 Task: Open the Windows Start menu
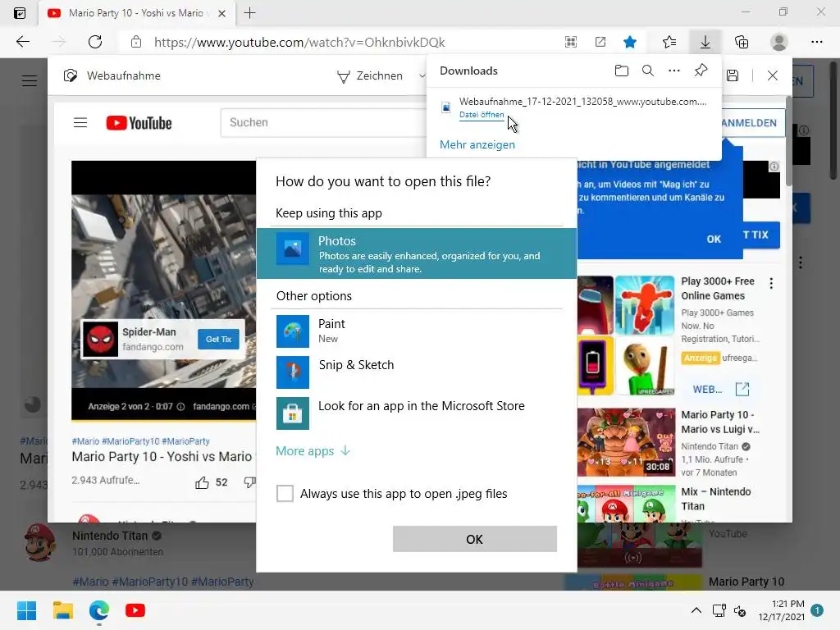[27, 610]
